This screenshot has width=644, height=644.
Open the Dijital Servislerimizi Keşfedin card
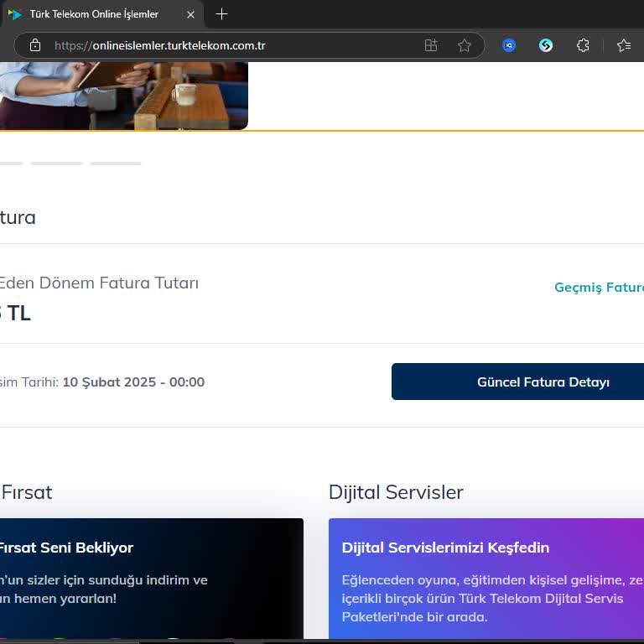click(486, 579)
